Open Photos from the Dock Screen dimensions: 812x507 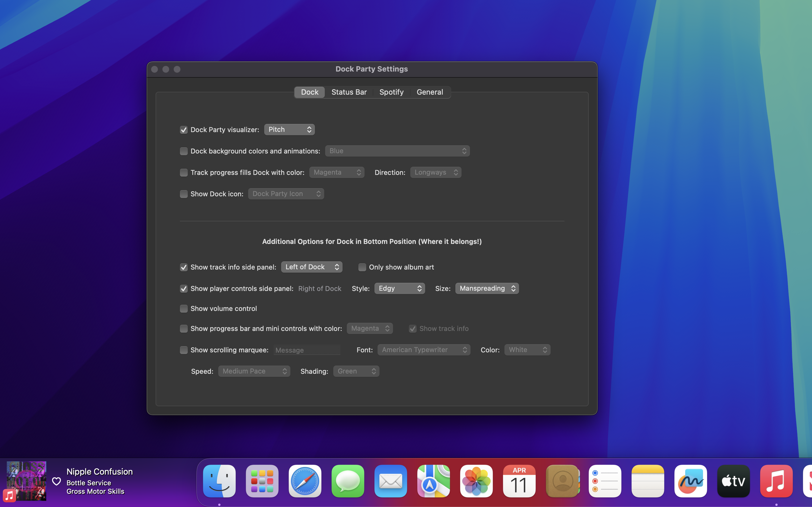tap(476, 481)
